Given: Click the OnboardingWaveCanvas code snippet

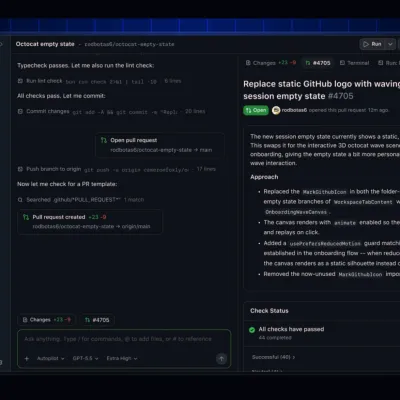Looking at the screenshot, I should tap(296, 212).
